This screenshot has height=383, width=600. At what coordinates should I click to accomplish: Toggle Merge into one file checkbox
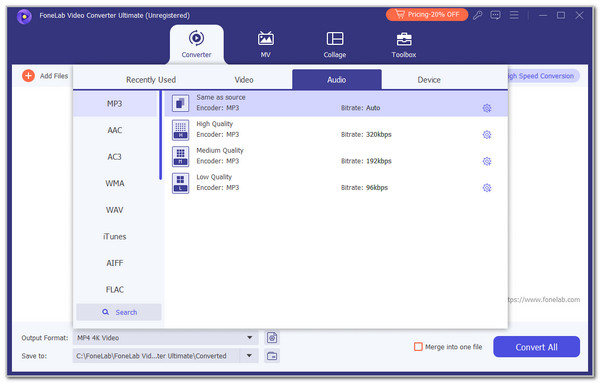click(418, 347)
